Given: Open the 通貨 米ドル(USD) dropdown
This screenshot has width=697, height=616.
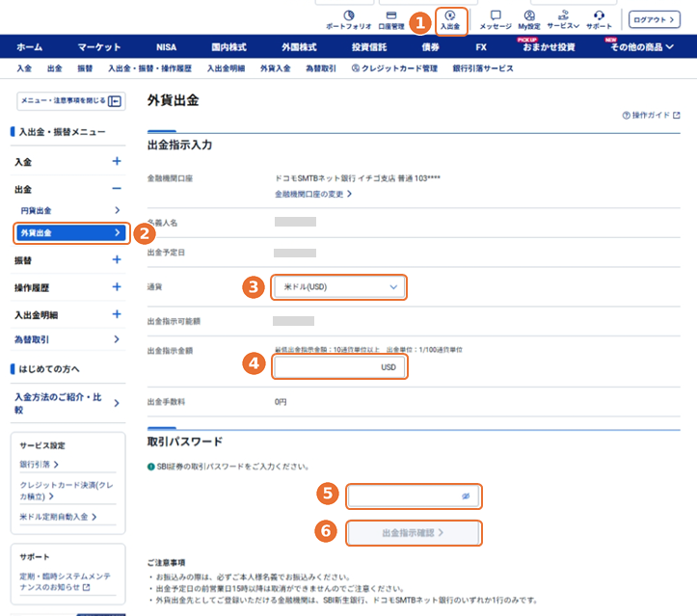Looking at the screenshot, I should point(338,287).
